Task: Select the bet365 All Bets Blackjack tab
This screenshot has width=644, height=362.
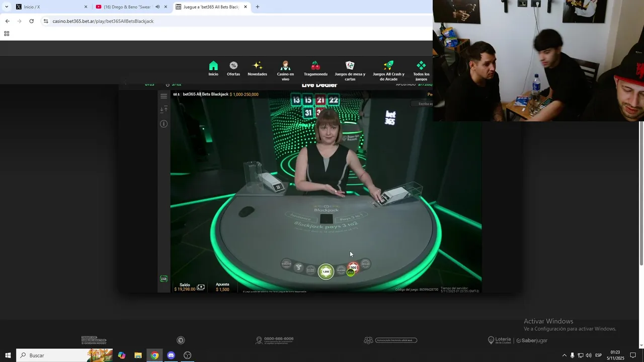Action: (211, 7)
